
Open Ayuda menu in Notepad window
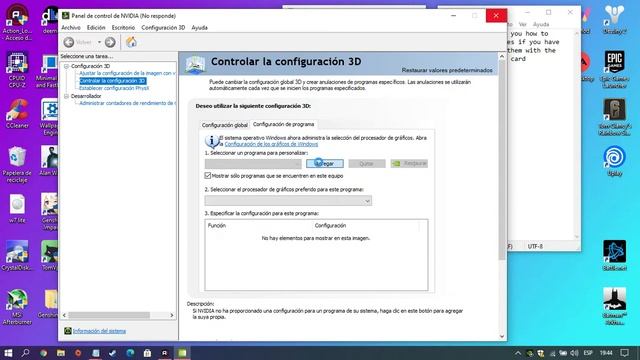(541, 24)
